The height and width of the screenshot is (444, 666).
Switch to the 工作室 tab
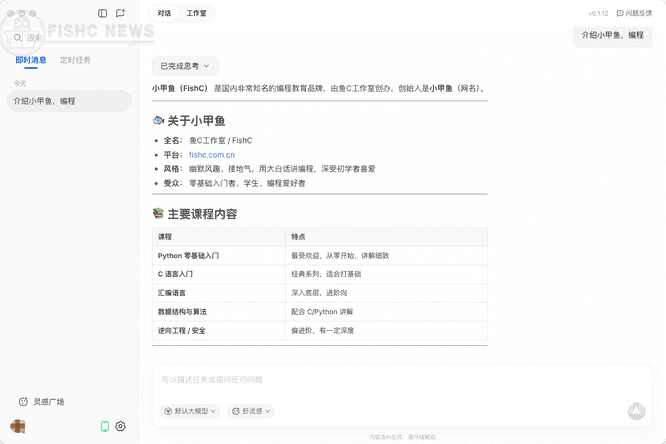[196, 14]
